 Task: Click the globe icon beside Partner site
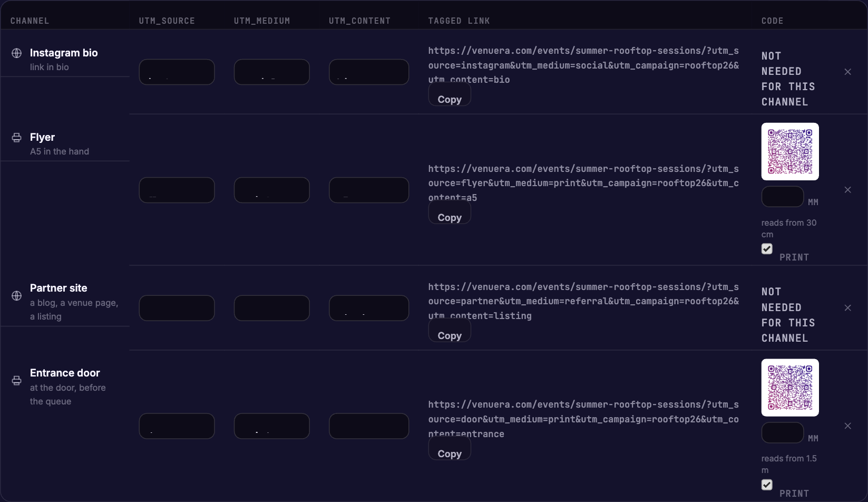[x=17, y=296]
